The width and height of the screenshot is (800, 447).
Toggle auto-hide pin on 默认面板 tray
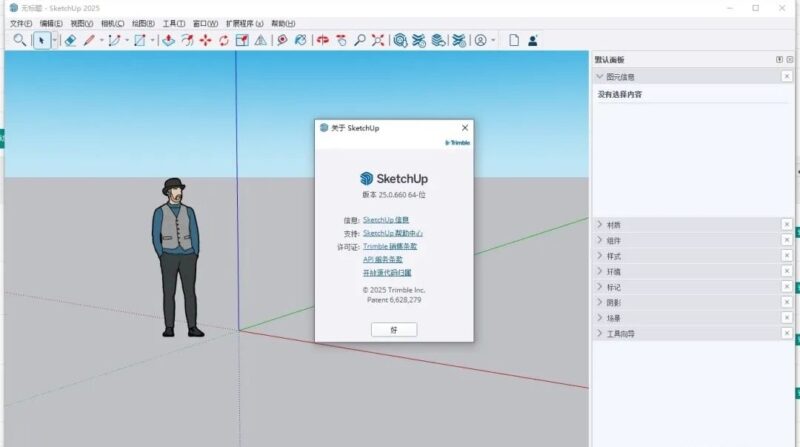click(779, 60)
